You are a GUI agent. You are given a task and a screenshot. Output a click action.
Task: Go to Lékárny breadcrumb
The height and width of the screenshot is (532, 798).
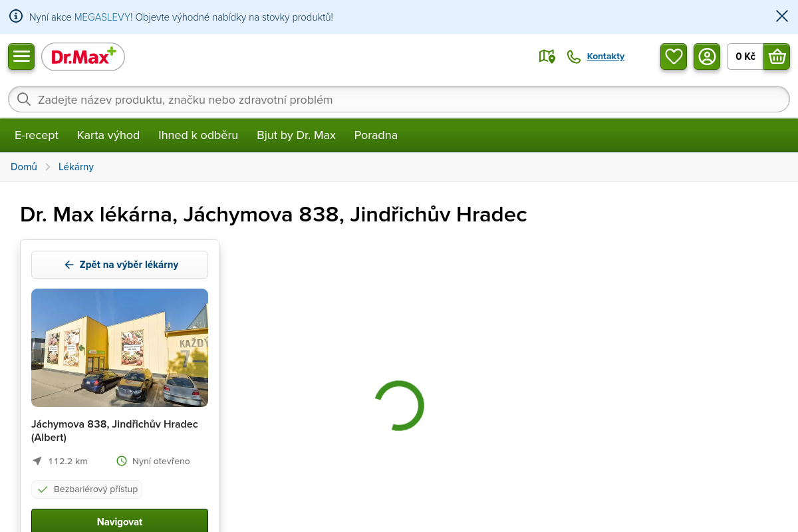[76, 167]
